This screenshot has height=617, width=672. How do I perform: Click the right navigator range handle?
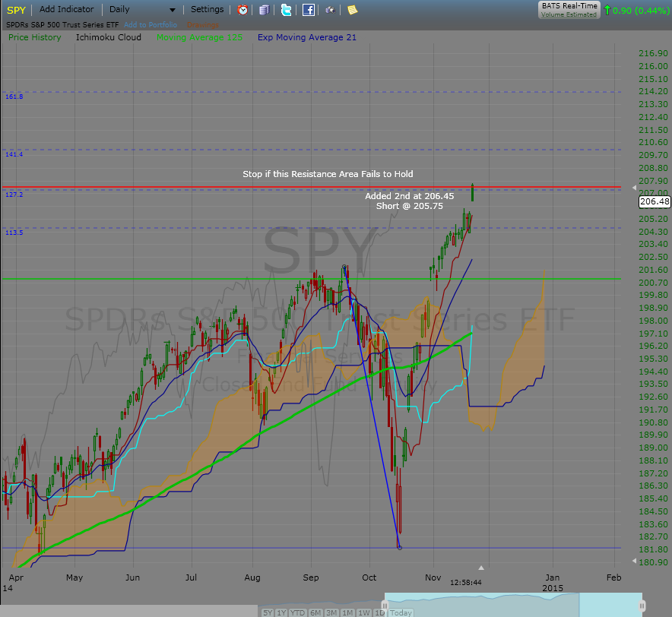point(642,606)
